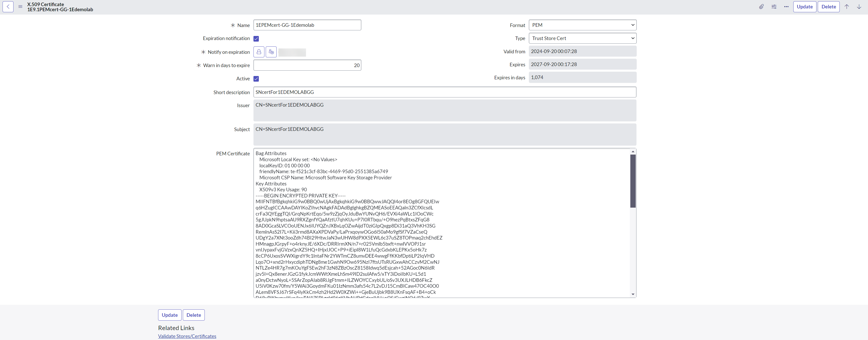868x340 pixels.
Task: Click the Short description field
Action: 444,92
